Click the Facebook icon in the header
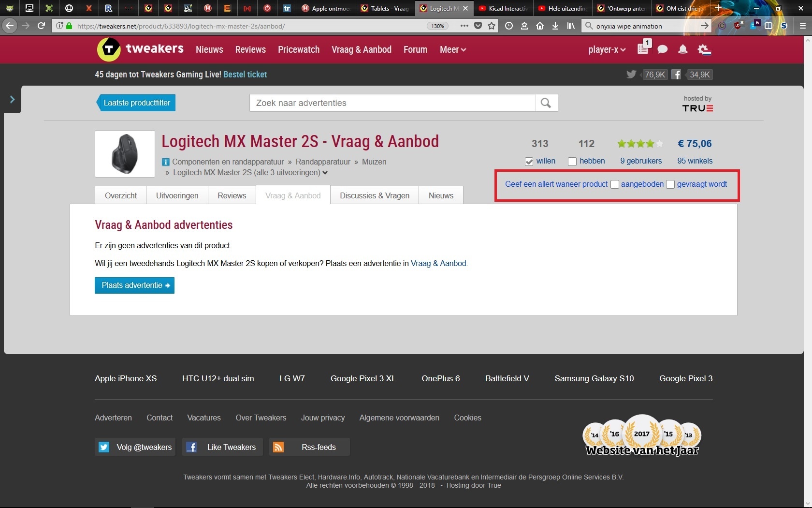Viewport: 812px width, 508px height. 676,75
